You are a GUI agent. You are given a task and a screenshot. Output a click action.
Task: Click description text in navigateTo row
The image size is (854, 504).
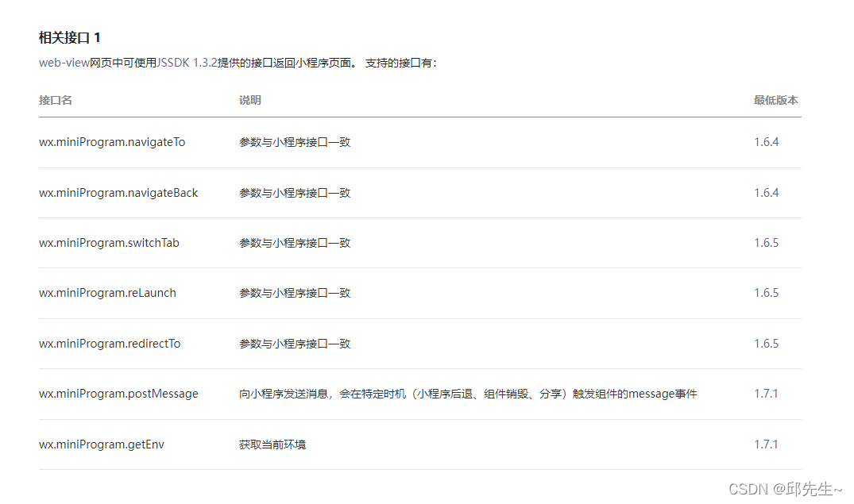[x=295, y=142]
